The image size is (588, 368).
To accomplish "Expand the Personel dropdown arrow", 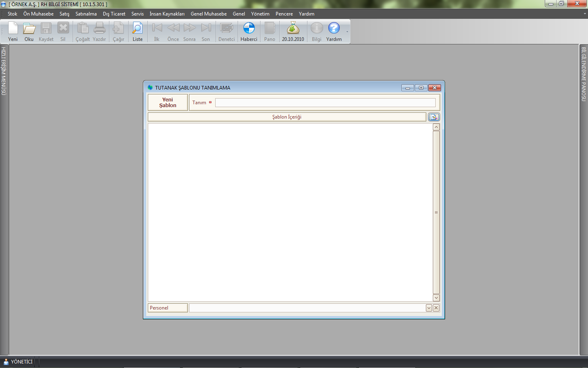I will (x=429, y=308).
